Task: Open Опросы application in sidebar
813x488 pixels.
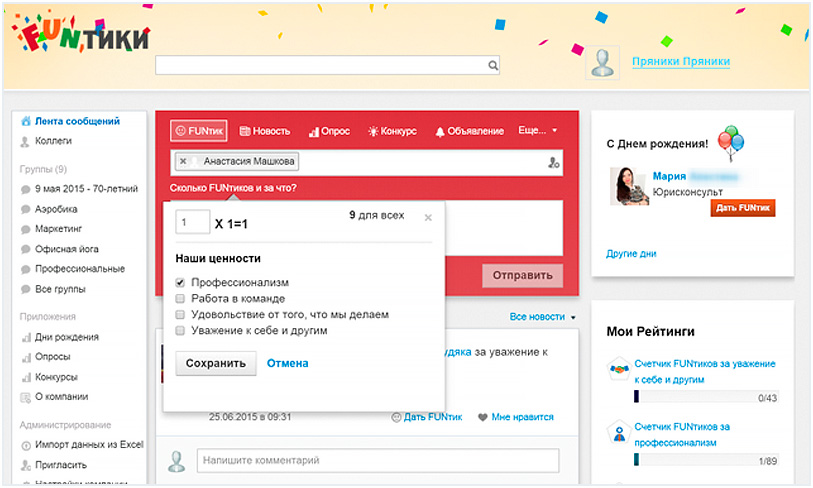Action: [x=52, y=357]
